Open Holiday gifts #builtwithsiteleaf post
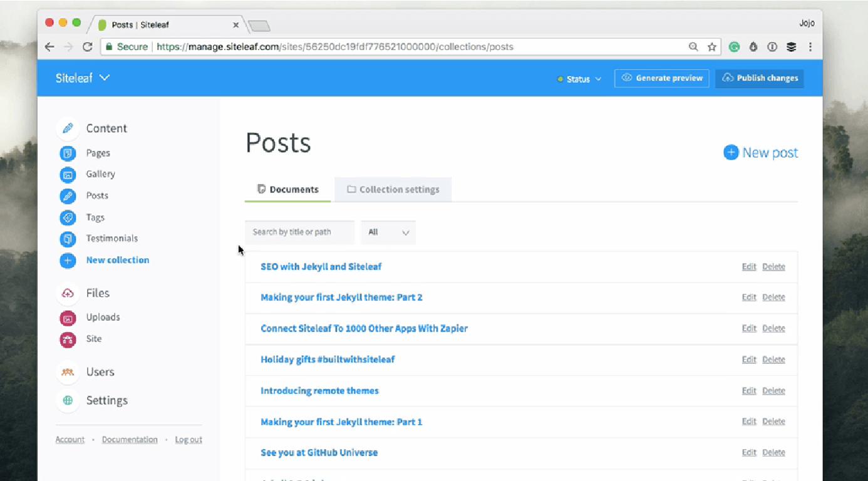This screenshot has height=481, width=868. 328,359
